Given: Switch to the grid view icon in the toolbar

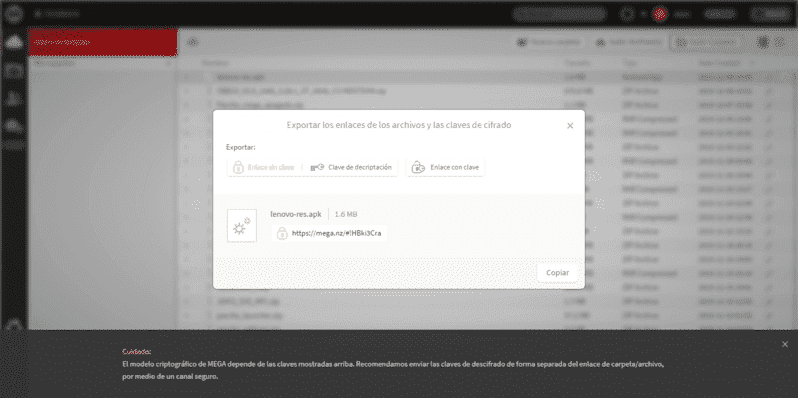Looking at the screenshot, I should (x=779, y=43).
